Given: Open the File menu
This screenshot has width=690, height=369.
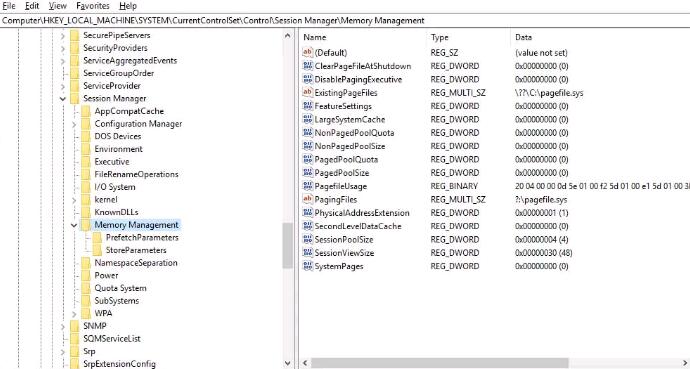Looking at the screenshot, I should [x=9, y=6].
